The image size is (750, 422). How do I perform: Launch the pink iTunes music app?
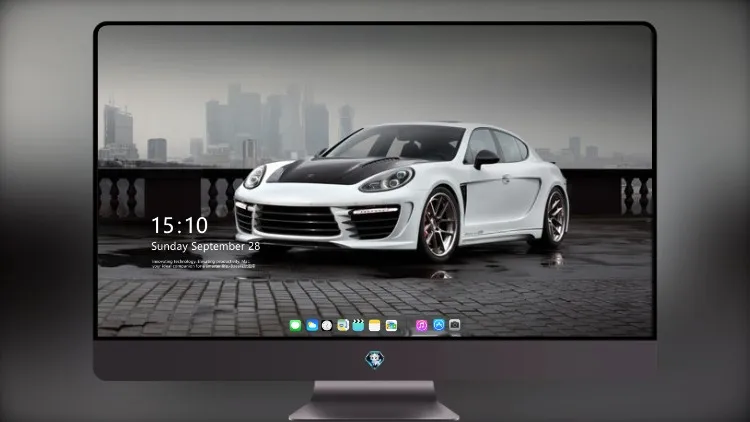pos(421,325)
